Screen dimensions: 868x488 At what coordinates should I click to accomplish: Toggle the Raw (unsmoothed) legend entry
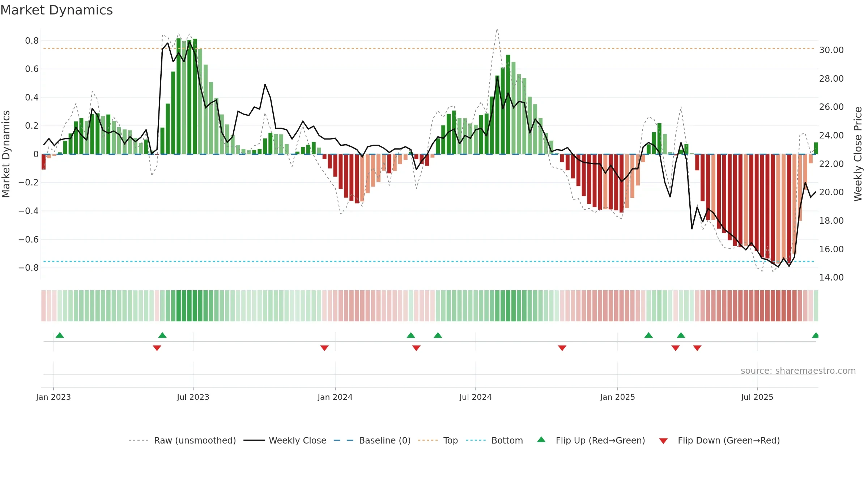(x=182, y=440)
